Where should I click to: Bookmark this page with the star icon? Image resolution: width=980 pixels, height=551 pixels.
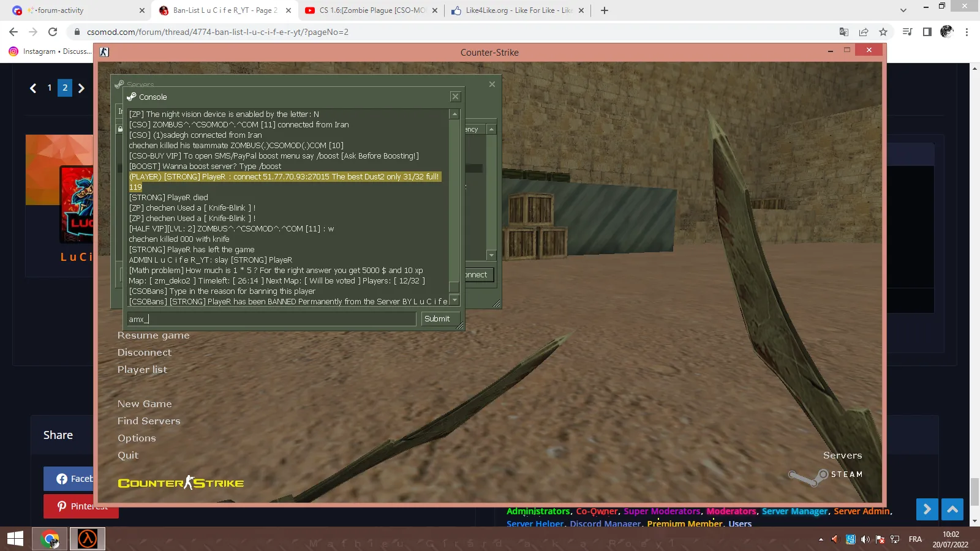click(x=883, y=32)
